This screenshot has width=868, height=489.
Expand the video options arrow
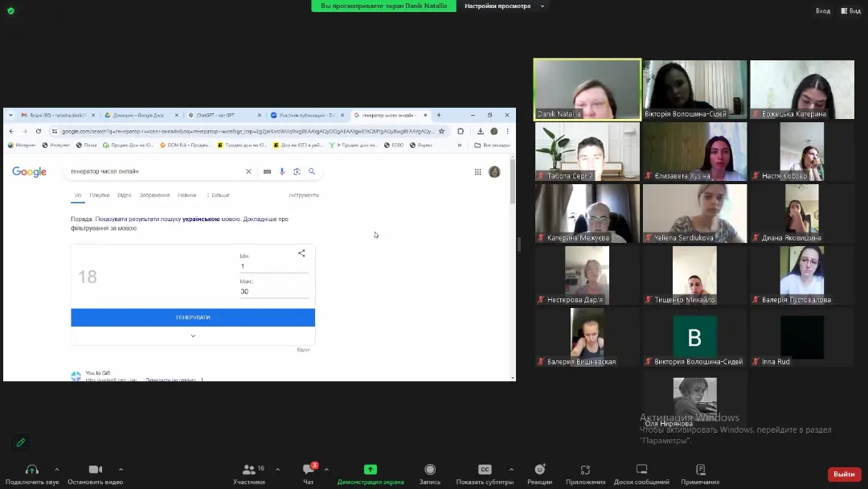pyautogui.click(x=121, y=469)
